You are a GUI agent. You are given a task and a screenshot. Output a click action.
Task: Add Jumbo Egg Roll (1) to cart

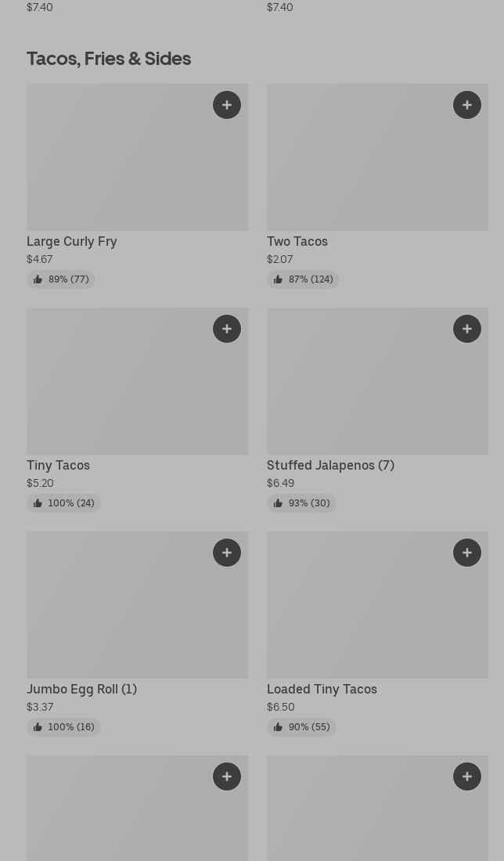pyautogui.click(x=227, y=553)
